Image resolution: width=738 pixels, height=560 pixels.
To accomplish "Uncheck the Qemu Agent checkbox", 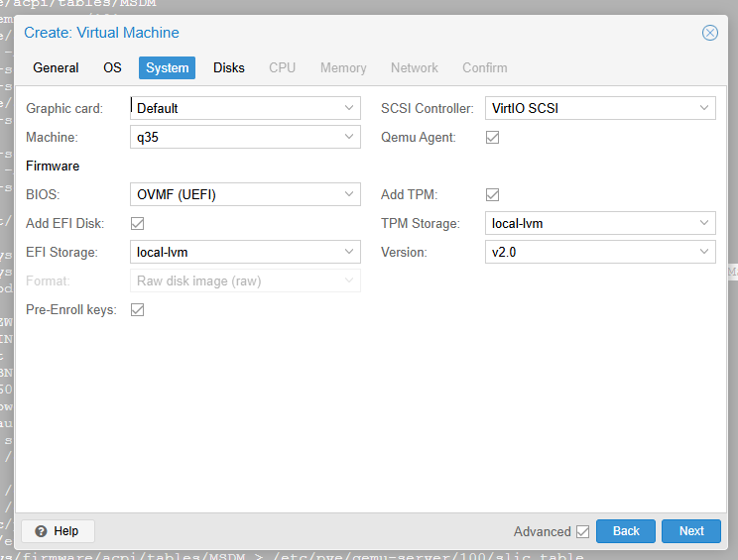I will (492, 138).
